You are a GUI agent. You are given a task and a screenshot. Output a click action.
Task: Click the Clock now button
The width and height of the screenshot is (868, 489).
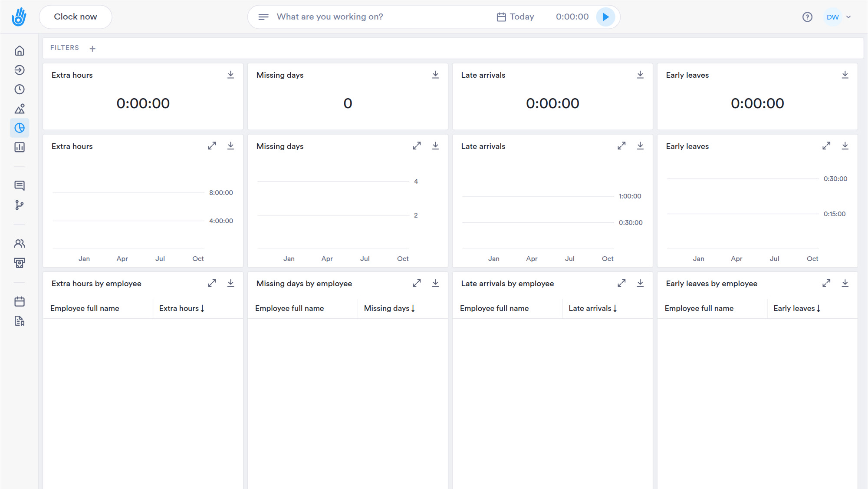76,17
